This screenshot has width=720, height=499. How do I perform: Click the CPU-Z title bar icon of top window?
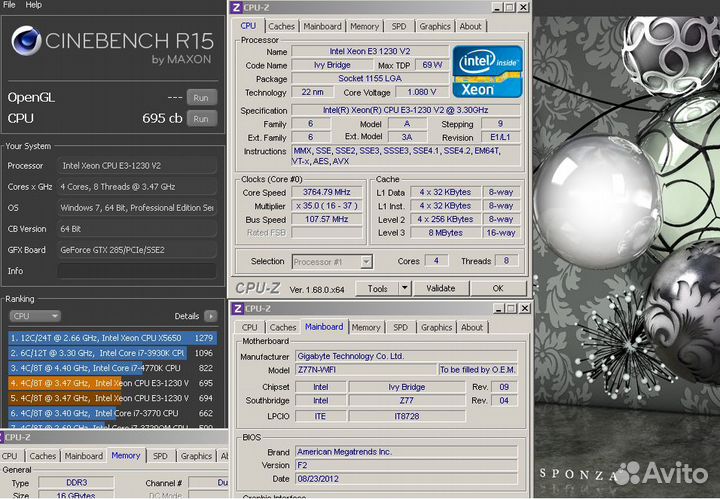coord(236,8)
